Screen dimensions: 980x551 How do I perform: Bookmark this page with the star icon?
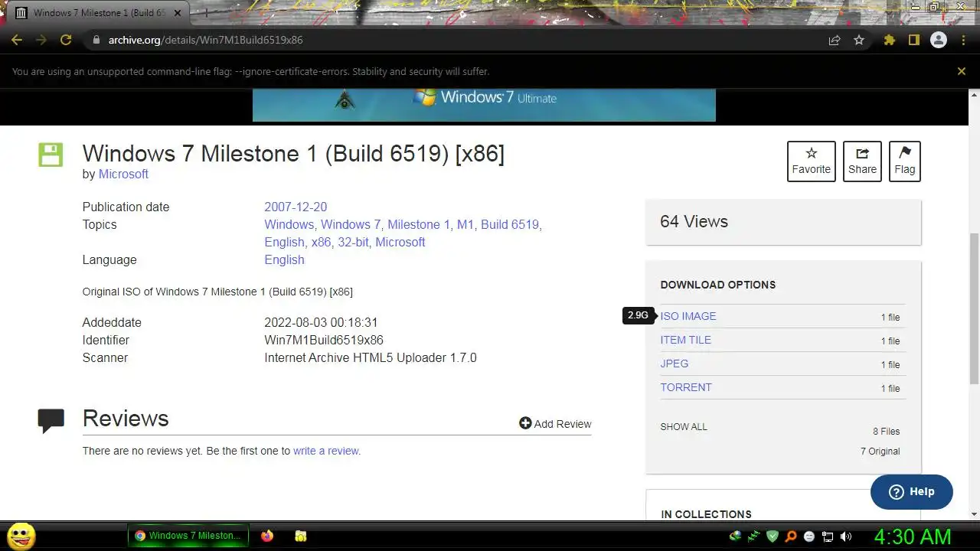(859, 40)
